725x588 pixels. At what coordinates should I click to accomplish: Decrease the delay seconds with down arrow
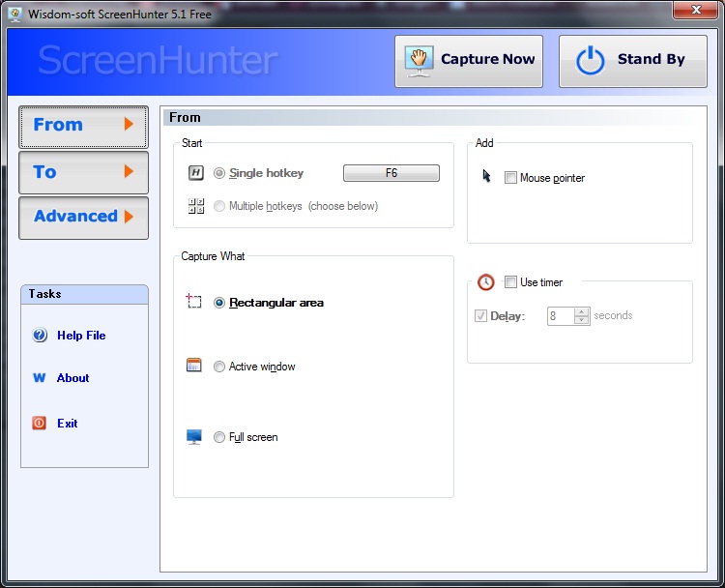582,320
